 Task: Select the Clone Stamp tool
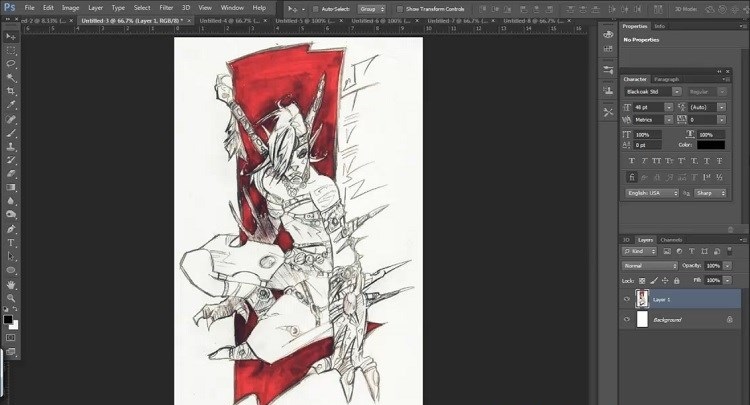tap(11, 147)
